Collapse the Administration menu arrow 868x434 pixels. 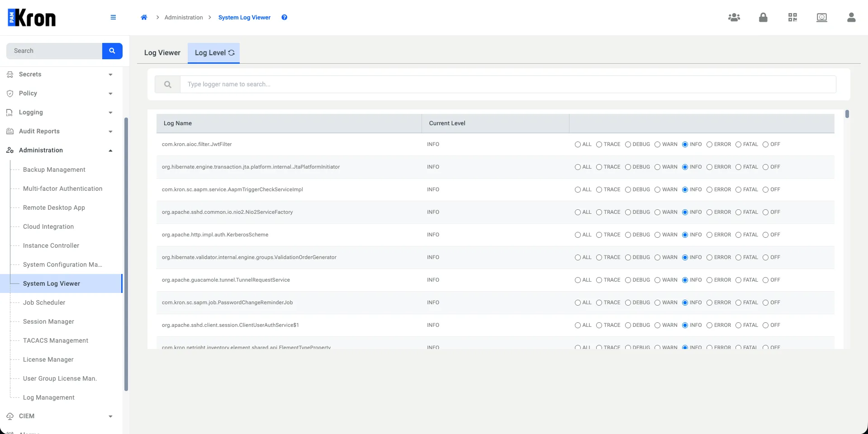(x=110, y=151)
